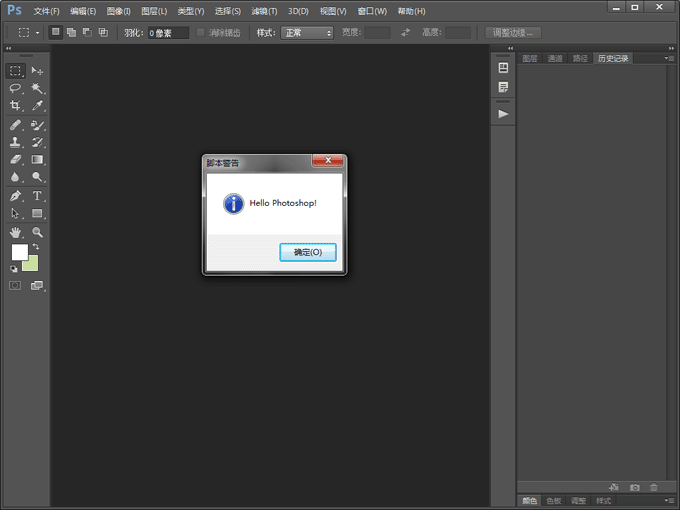The height and width of the screenshot is (510, 680).
Task: Open the collapsed notes panel icon
Action: [503, 87]
